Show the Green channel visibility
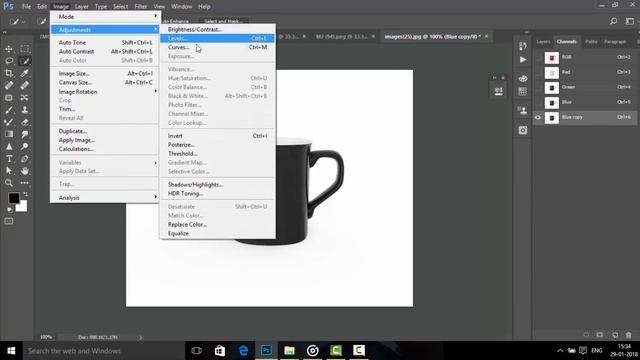640x360 pixels. click(x=538, y=87)
